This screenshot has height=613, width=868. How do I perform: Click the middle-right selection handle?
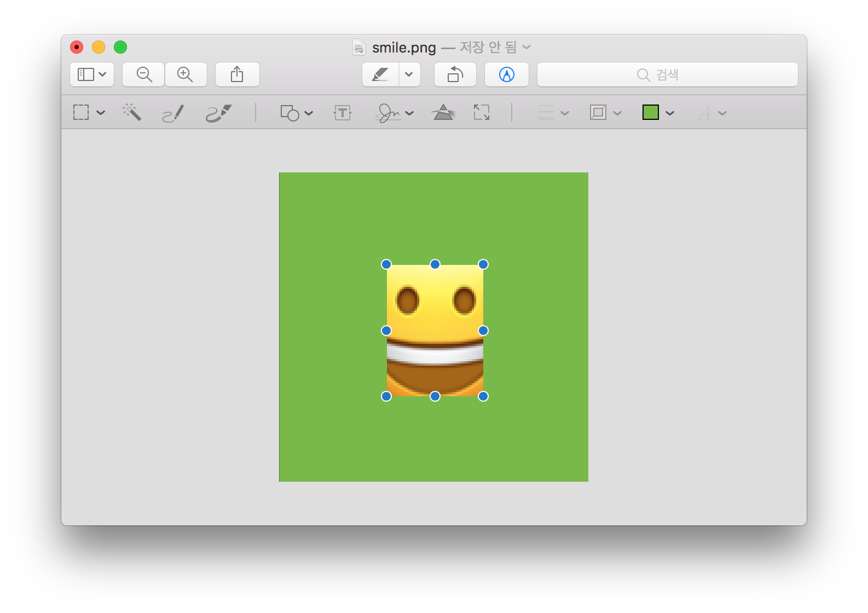pos(483,331)
